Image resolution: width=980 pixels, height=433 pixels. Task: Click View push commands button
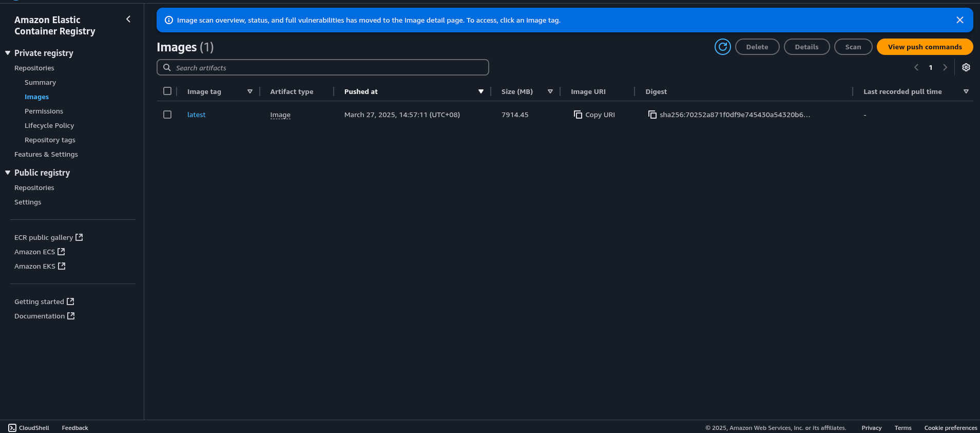pyautogui.click(x=925, y=47)
